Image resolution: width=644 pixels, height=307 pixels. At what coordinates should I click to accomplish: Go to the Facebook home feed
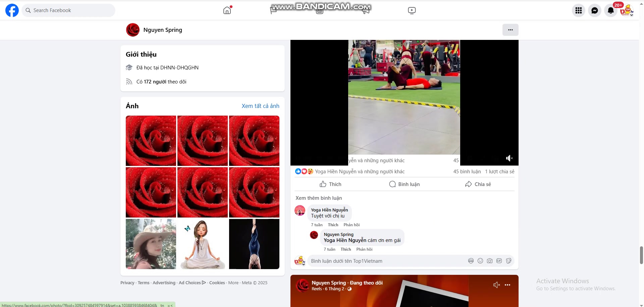[227, 10]
